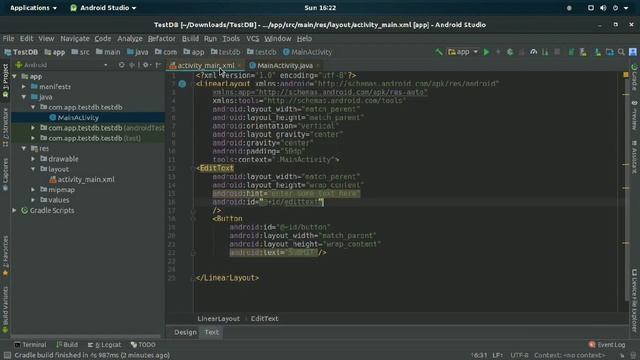Click the Search Everywhere magnifier icon

(x=621, y=52)
